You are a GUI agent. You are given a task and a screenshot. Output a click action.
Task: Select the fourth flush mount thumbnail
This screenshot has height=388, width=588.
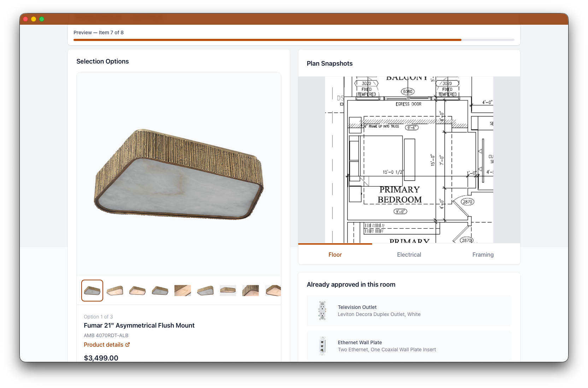[160, 291]
